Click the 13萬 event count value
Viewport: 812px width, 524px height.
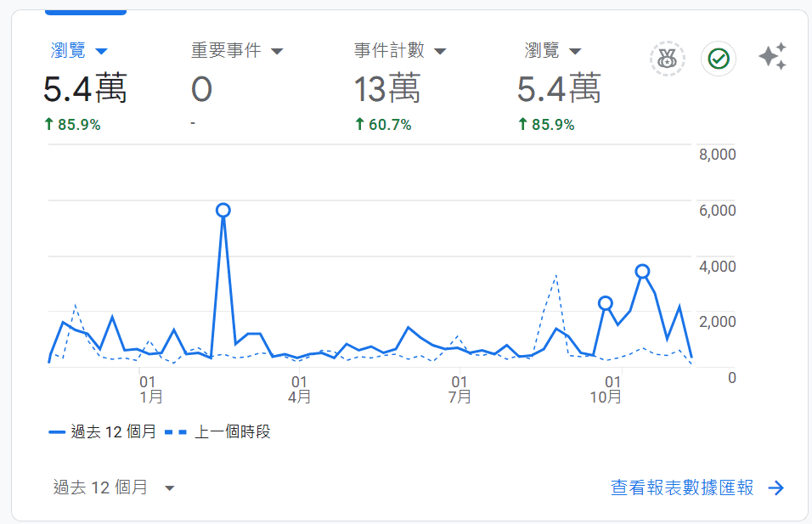[387, 88]
